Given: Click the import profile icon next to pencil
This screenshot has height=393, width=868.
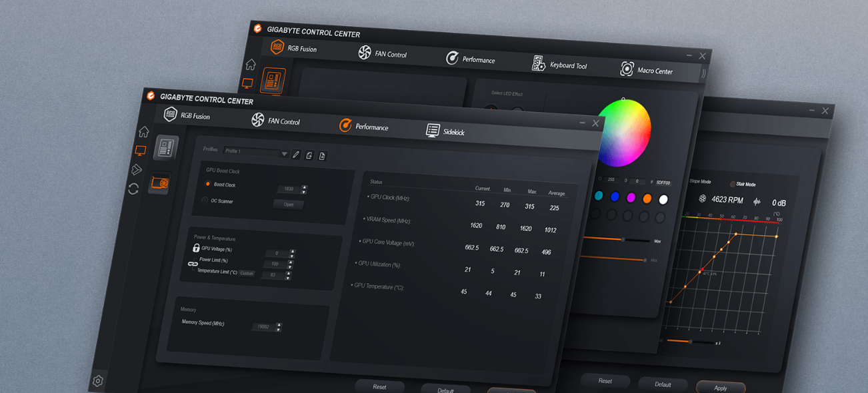Looking at the screenshot, I should coord(309,155).
